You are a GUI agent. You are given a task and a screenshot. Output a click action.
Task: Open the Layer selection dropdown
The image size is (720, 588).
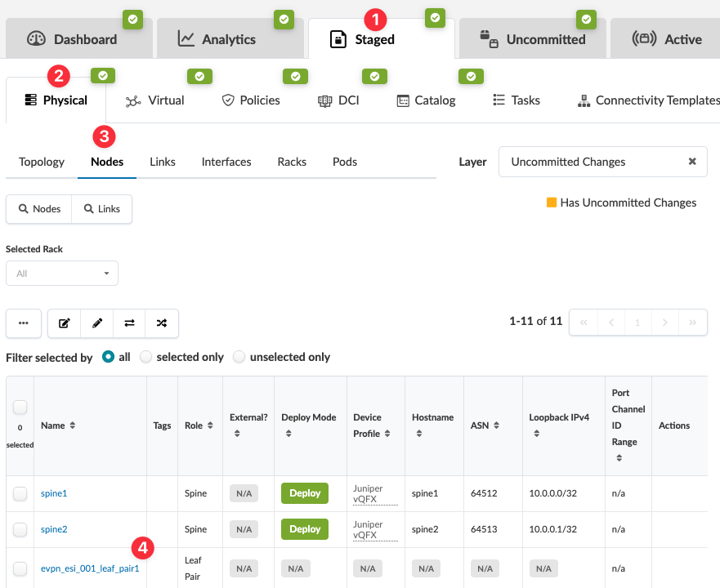(x=593, y=162)
